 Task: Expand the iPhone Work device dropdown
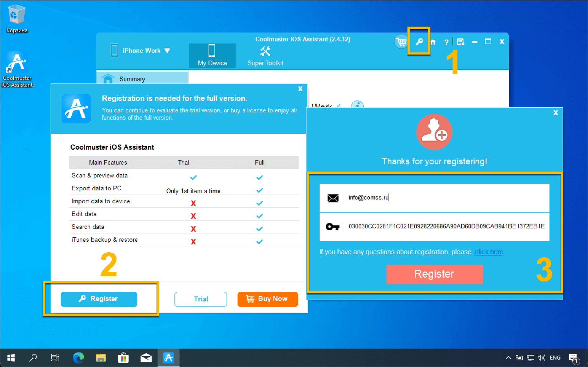[x=167, y=51]
